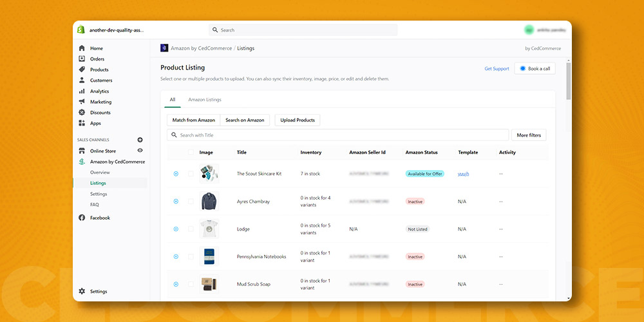Expand The Scout Skincare Kit row

tap(176, 174)
